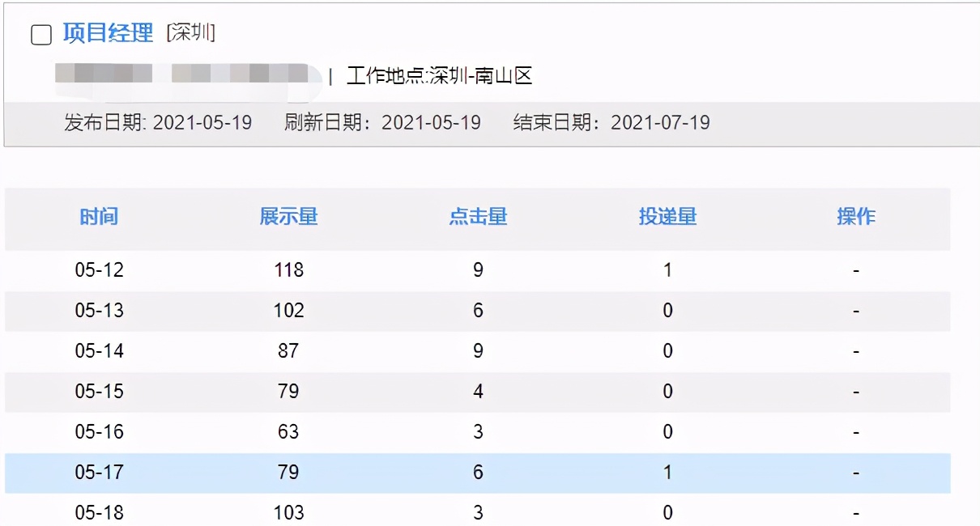Screen dimensions: 980x526
Task: Select the 投递量 value 1 on 05-17
Action: pyautogui.click(x=667, y=472)
